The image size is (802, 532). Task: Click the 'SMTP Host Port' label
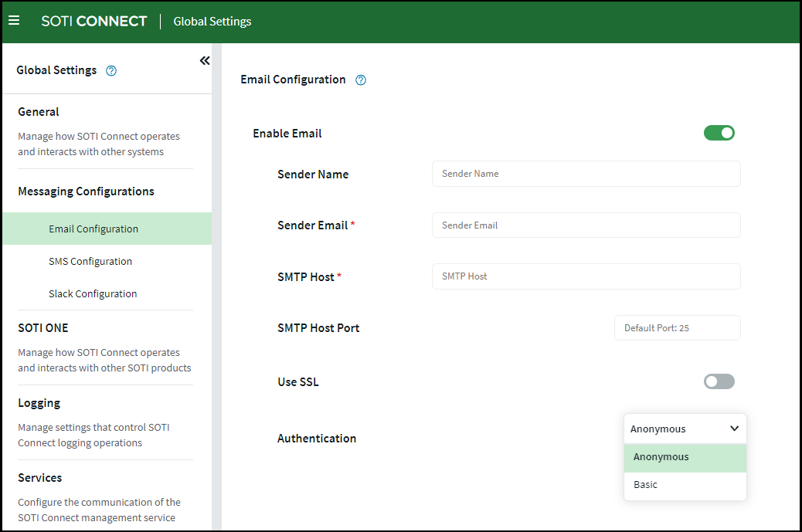pyautogui.click(x=318, y=328)
